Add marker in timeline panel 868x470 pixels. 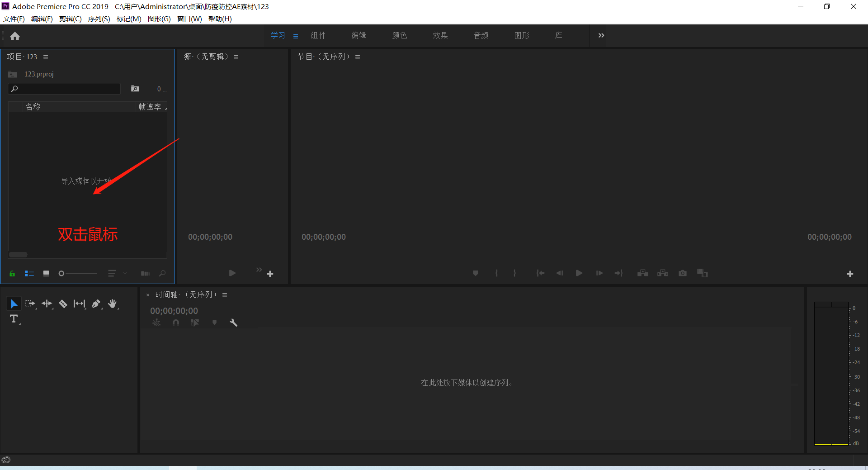pos(214,323)
